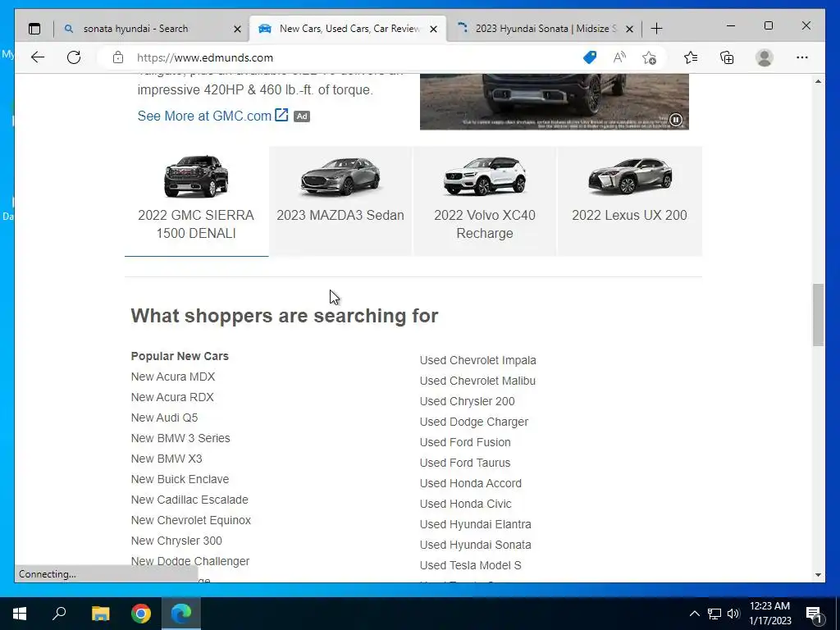This screenshot has height=630, width=840.
Task: Open the profile avatar
Action: [765, 57]
